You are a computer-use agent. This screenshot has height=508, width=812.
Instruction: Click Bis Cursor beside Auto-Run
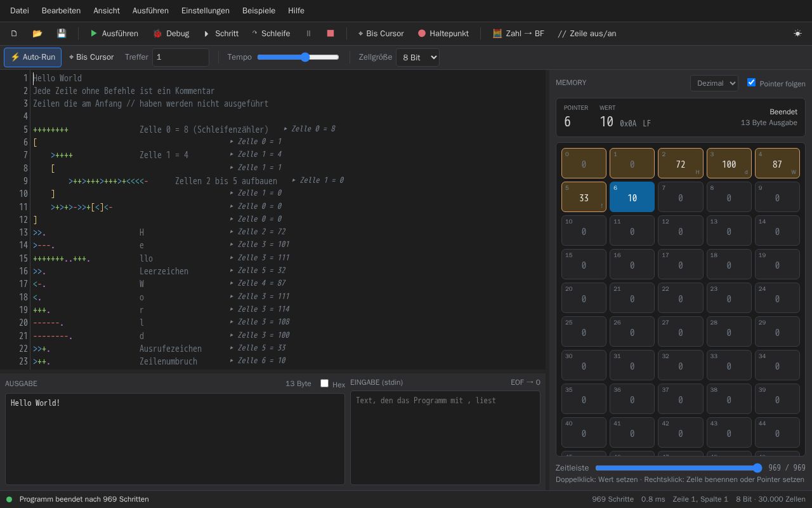[x=91, y=57]
